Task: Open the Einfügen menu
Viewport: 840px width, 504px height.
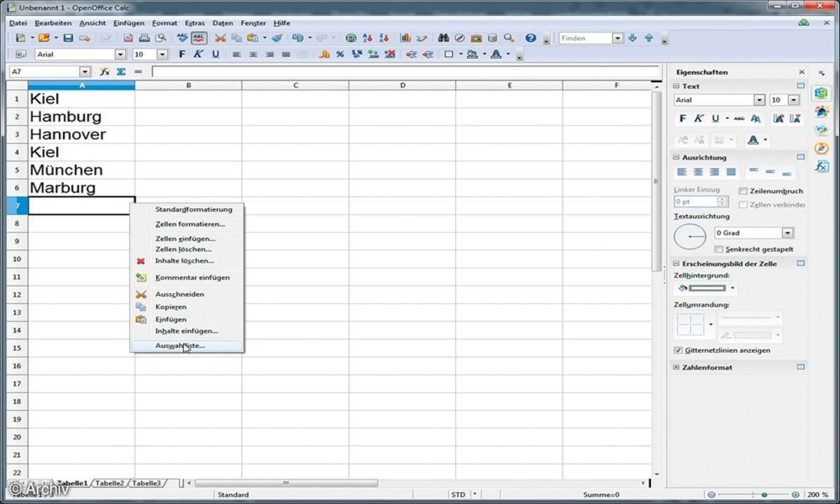Action: (129, 23)
